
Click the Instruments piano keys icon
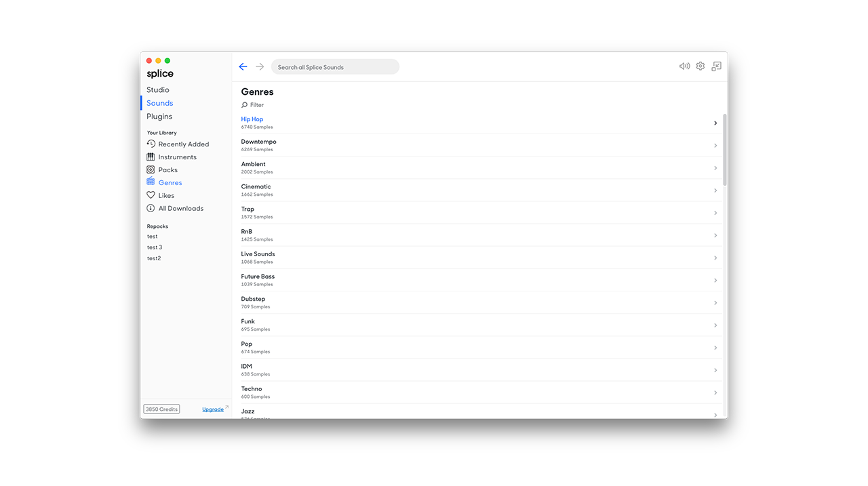point(151,157)
